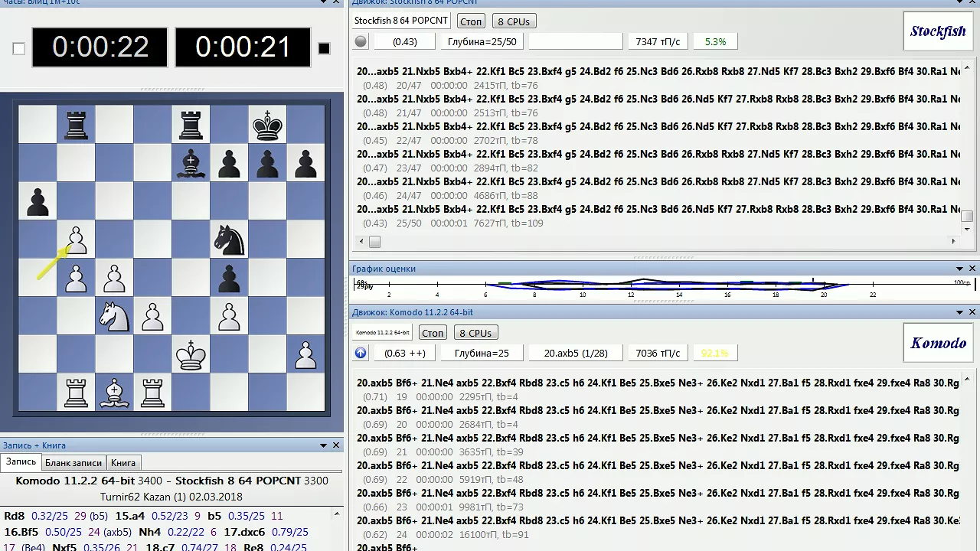Jump to move Nh4 in notation
This screenshot has height=551, width=980.
coord(149,532)
